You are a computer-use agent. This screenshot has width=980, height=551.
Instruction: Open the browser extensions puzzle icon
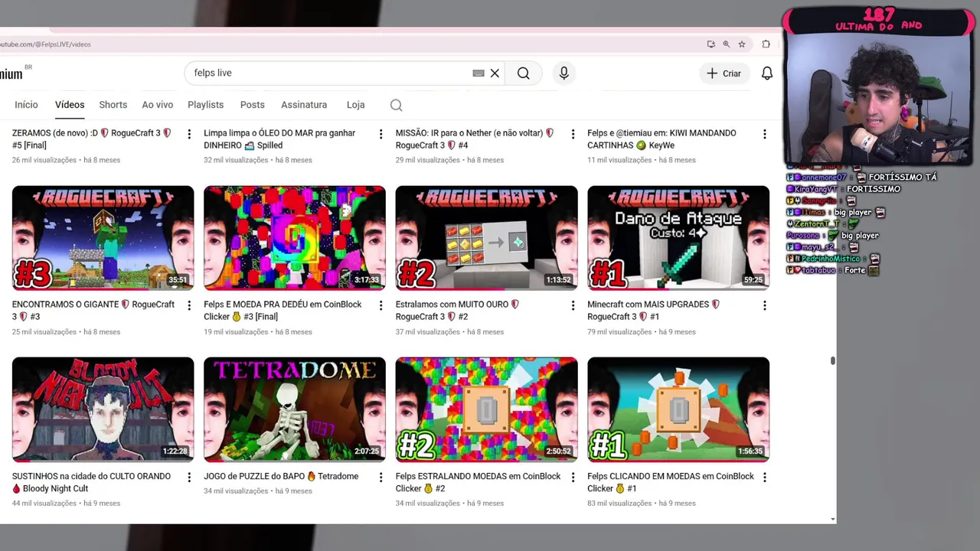766,44
